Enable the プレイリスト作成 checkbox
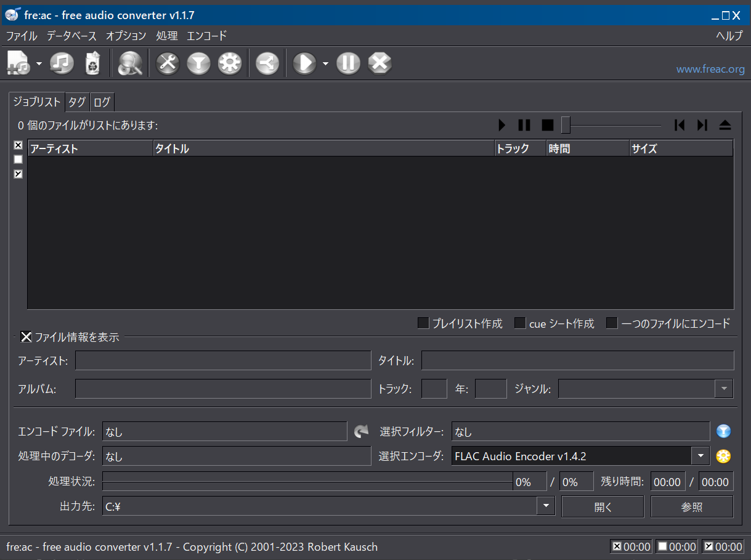 (x=423, y=323)
